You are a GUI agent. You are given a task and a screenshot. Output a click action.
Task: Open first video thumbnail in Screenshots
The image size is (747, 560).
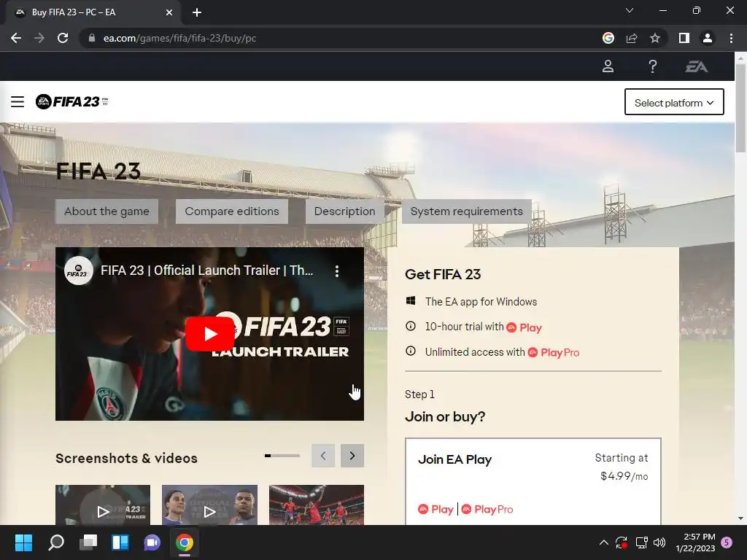click(x=103, y=505)
